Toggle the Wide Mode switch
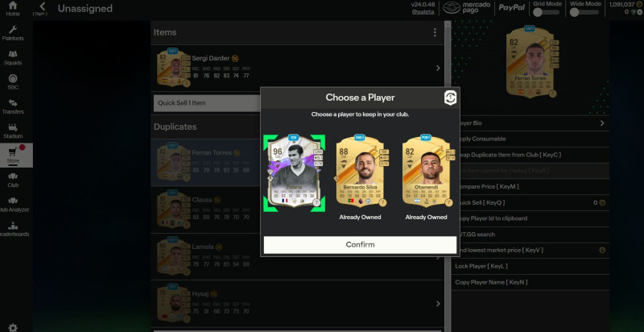The image size is (644, 332). (584, 12)
